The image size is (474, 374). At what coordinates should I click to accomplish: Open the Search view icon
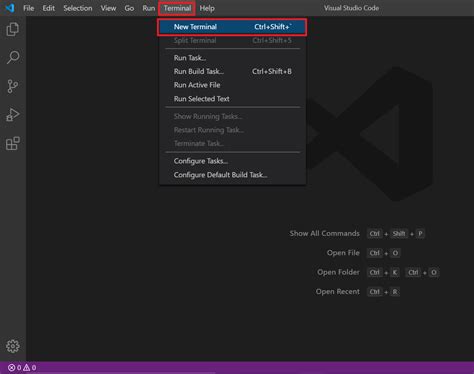pos(13,58)
